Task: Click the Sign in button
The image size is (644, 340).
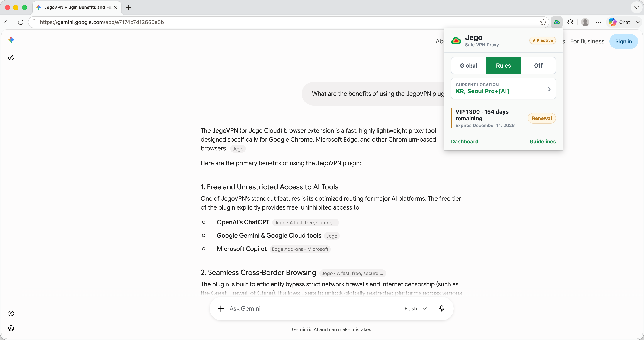Action: pyautogui.click(x=623, y=42)
